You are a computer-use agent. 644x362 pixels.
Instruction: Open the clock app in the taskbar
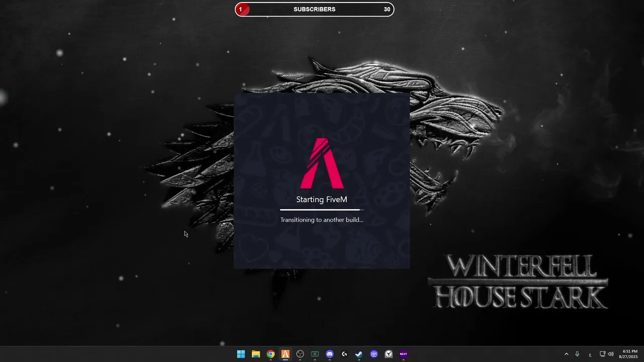point(388,354)
